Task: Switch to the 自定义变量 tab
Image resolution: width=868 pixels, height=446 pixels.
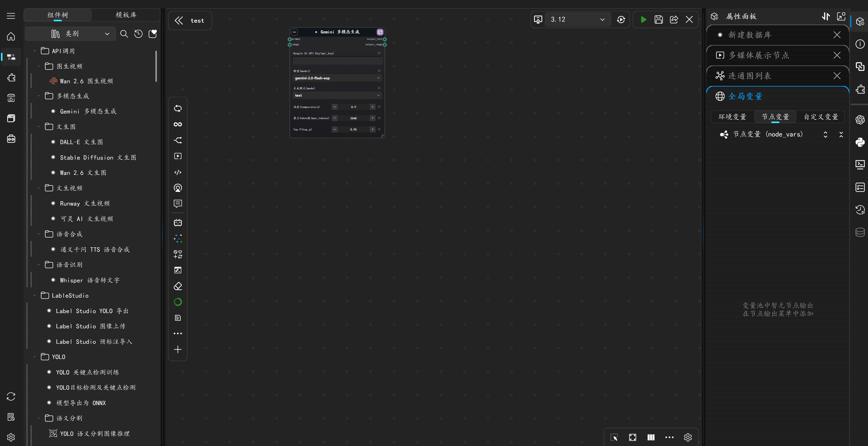Action: pyautogui.click(x=821, y=117)
